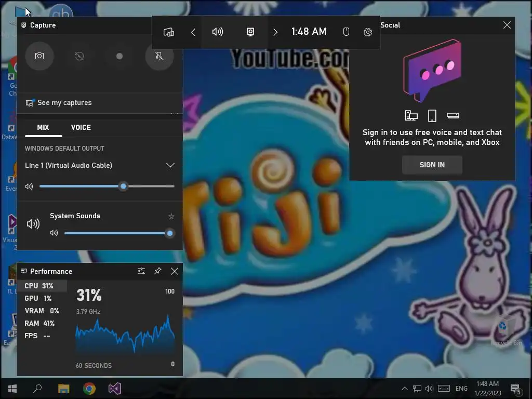Open the notification center icon
This screenshot has height=399, width=532.
pos(516,389)
